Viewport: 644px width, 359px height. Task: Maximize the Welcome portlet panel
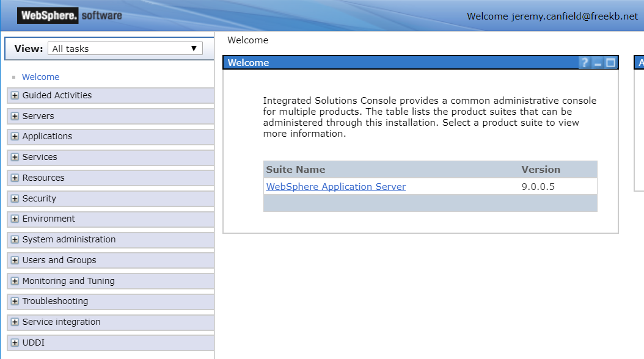611,63
